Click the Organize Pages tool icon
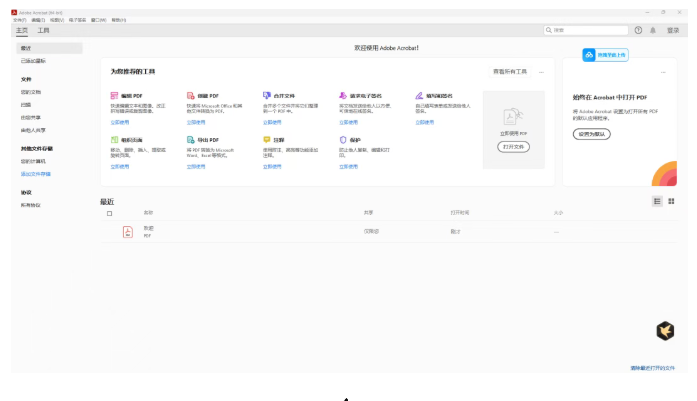The image size is (697, 401). [114, 140]
